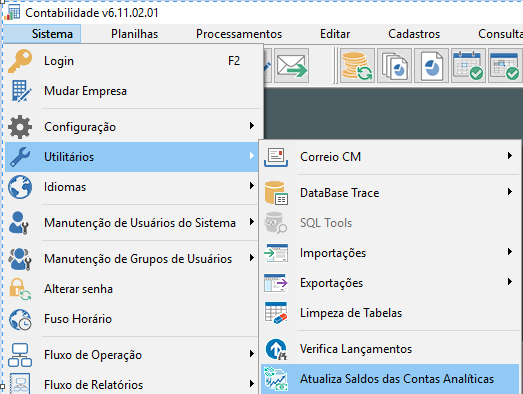
Task: Select Alterar senha menu entry
Action: [x=132, y=289]
